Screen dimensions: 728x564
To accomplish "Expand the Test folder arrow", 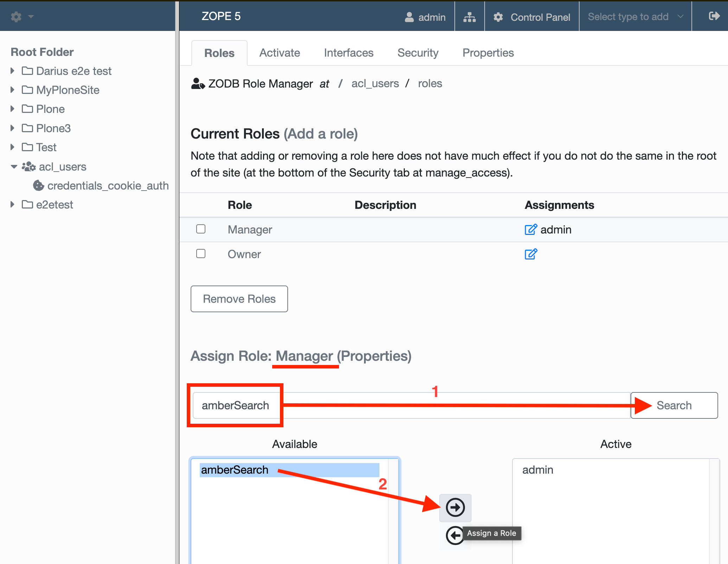I will pyautogui.click(x=12, y=147).
